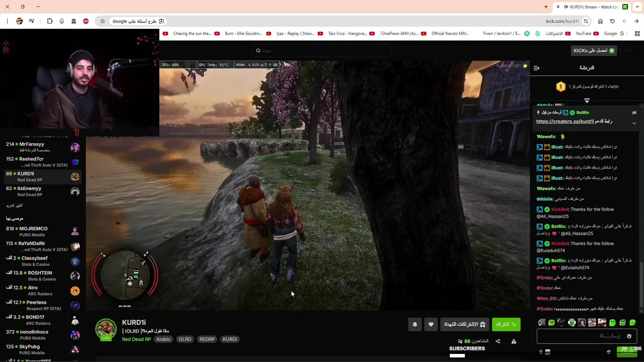Navigate forward in browser history

tap(636, 21)
